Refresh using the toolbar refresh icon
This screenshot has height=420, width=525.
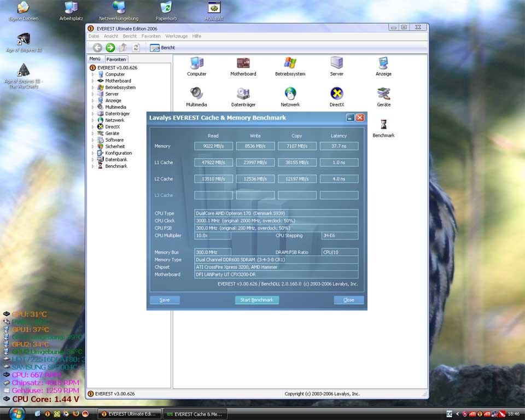click(x=136, y=48)
